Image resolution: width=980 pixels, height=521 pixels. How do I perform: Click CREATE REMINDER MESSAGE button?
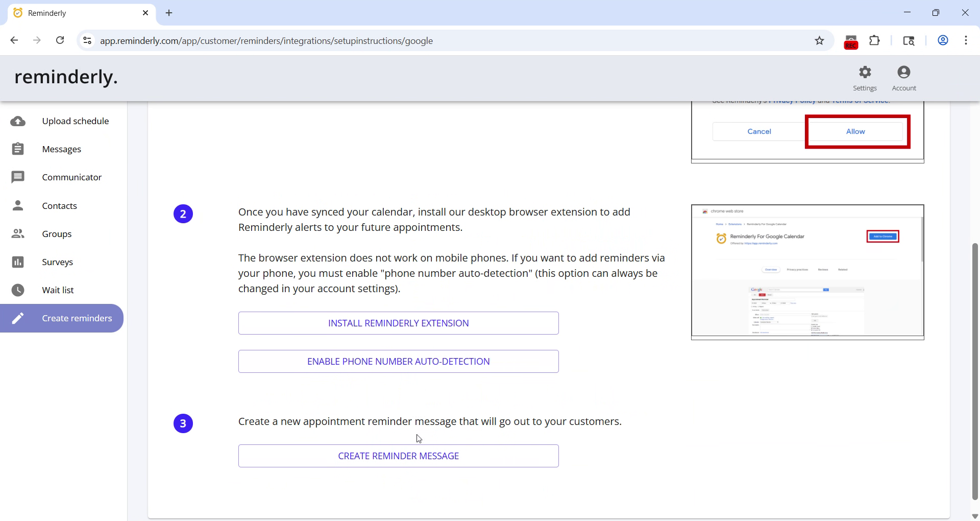399,456
